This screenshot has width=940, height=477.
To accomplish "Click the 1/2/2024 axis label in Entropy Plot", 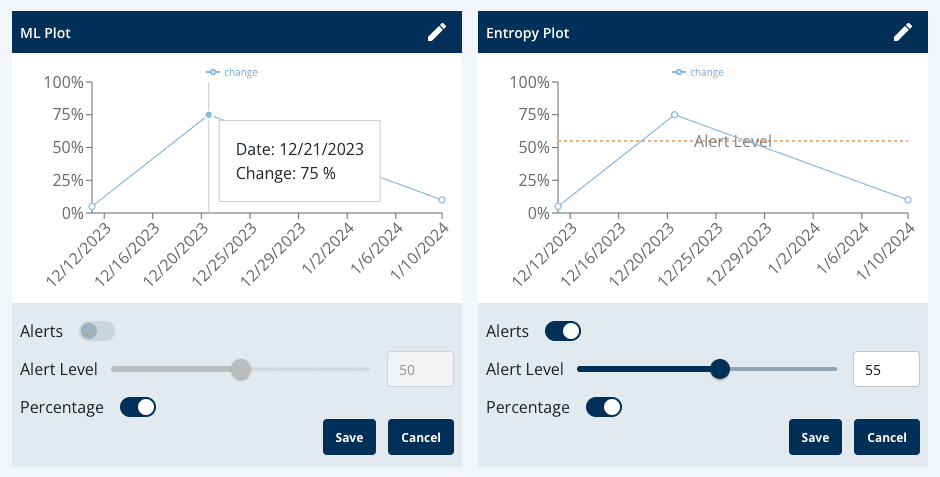I will click(x=794, y=248).
